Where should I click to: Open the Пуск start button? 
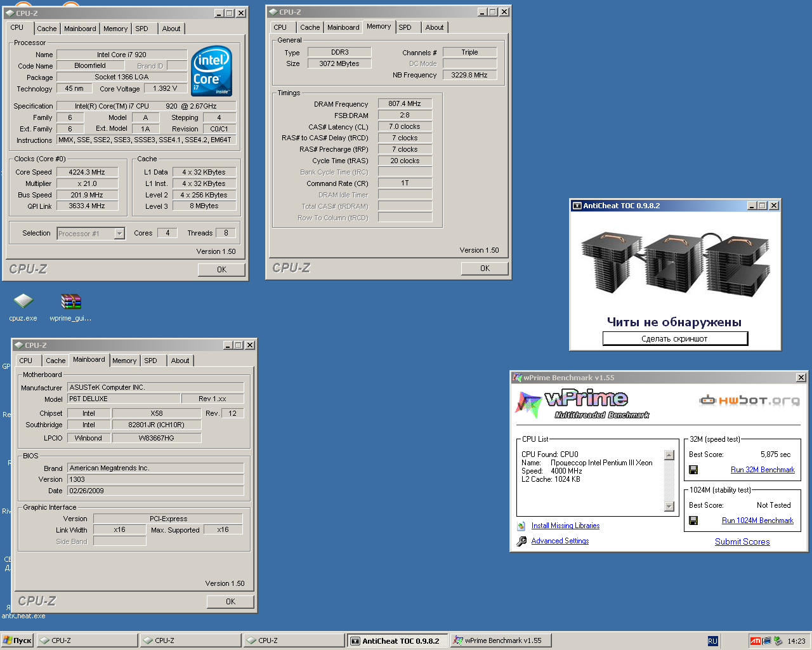(17, 640)
